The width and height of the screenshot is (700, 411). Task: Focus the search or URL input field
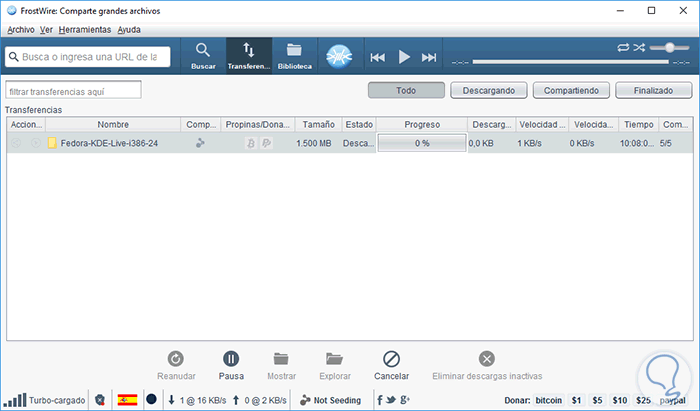pos(88,57)
